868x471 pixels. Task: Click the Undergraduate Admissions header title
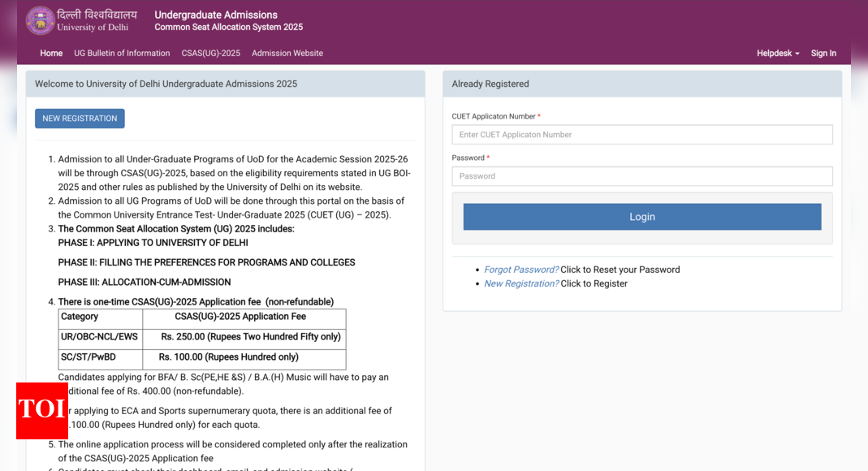point(216,15)
